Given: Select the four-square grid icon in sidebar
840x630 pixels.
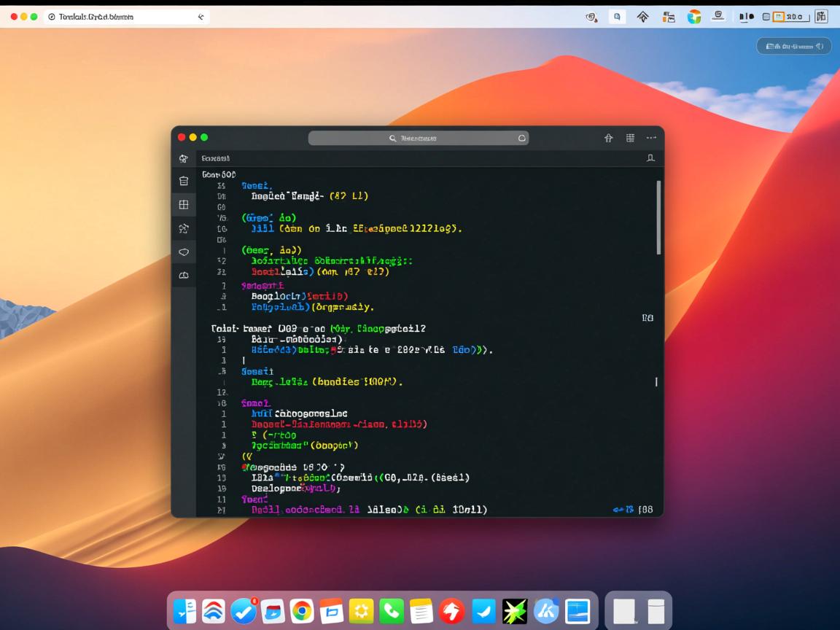Looking at the screenshot, I should [184, 205].
